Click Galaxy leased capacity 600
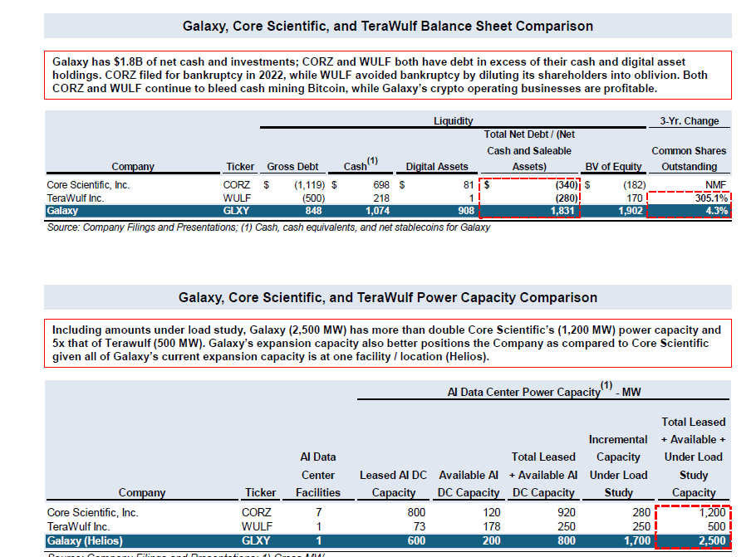Image resolution: width=756 pixels, height=557 pixels. coord(416,540)
